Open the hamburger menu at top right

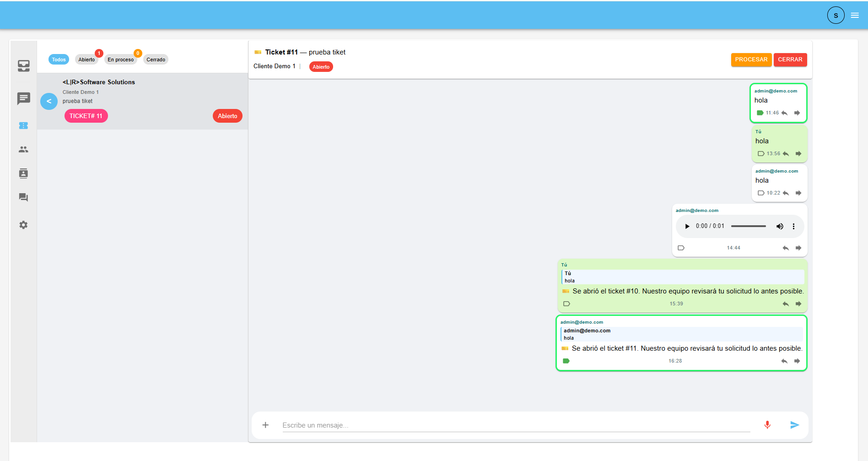coord(855,15)
